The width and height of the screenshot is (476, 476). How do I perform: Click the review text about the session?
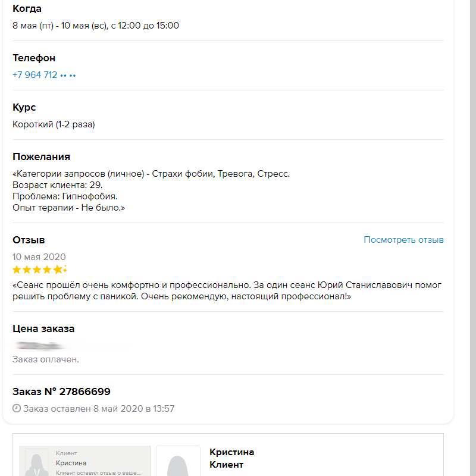(x=227, y=290)
